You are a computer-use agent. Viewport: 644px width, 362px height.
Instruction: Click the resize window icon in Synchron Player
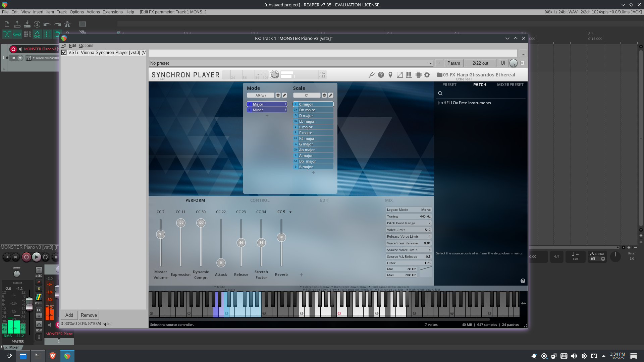click(x=400, y=75)
